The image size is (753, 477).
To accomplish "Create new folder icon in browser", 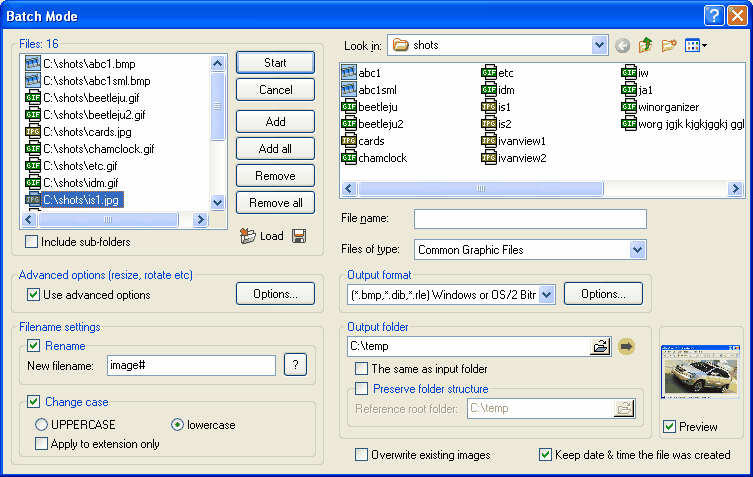I will click(669, 45).
